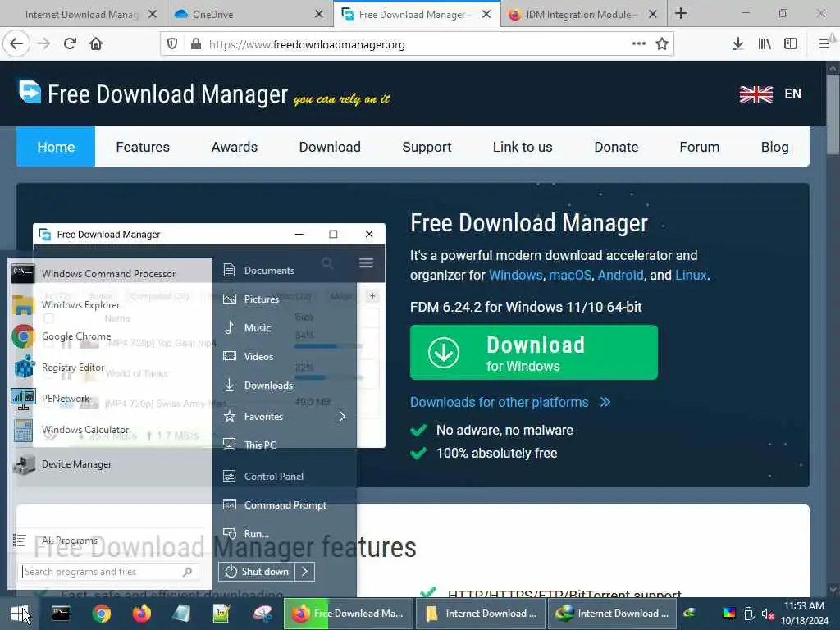
Task: Go back with the browser back arrow
Action: pos(16,44)
